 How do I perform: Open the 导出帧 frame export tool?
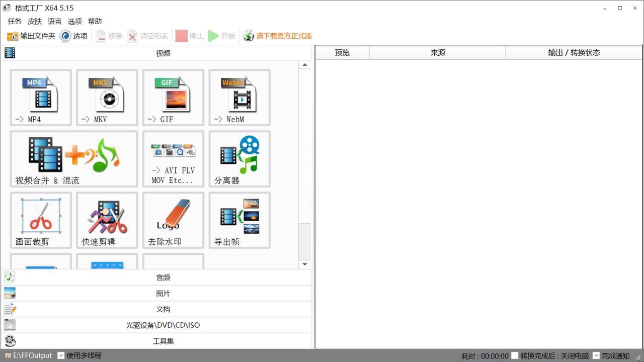pyautogui.click(x=239, y=220)
